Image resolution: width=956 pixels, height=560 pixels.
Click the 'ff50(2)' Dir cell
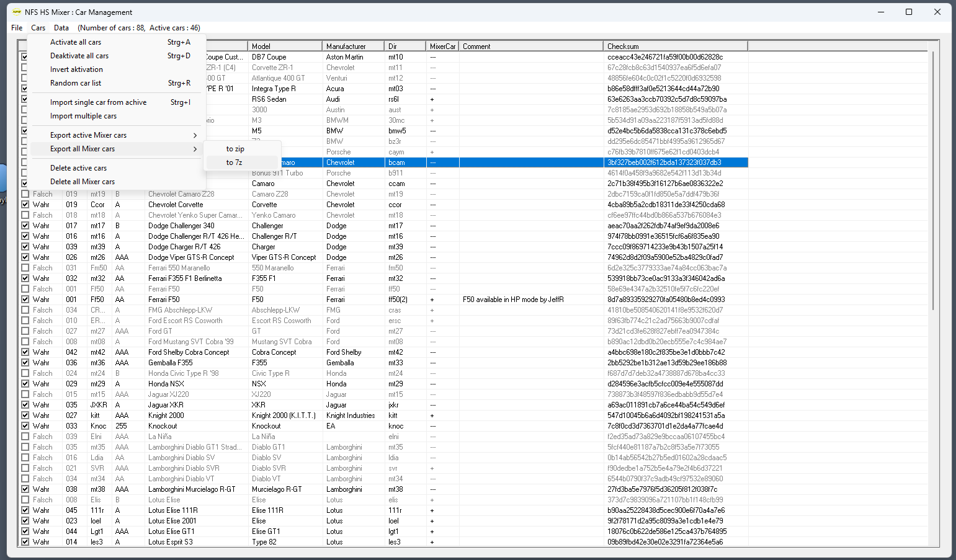[398, 300]
